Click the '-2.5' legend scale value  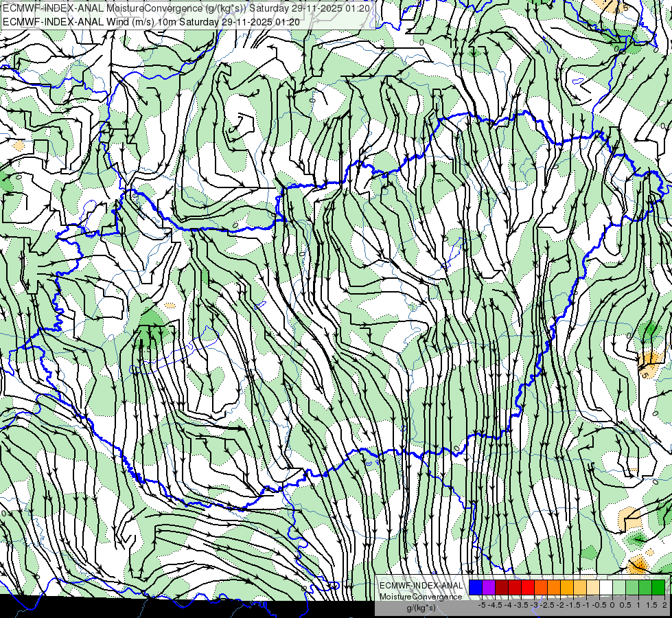pyautogui.click(x=547, y=605)
